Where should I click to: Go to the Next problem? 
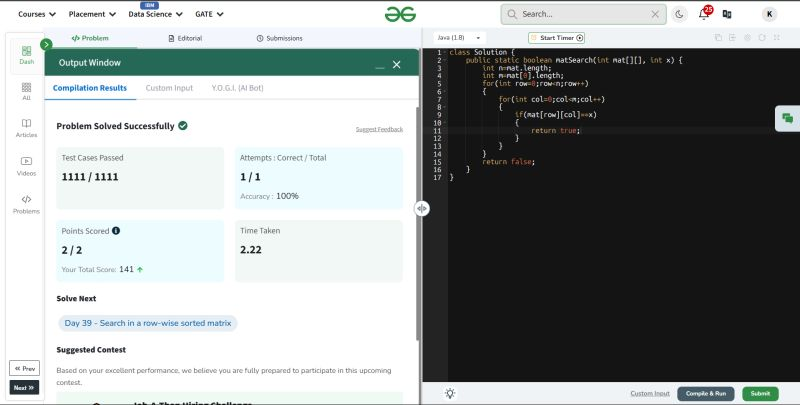pyautogui.click(x=24, y=388)
